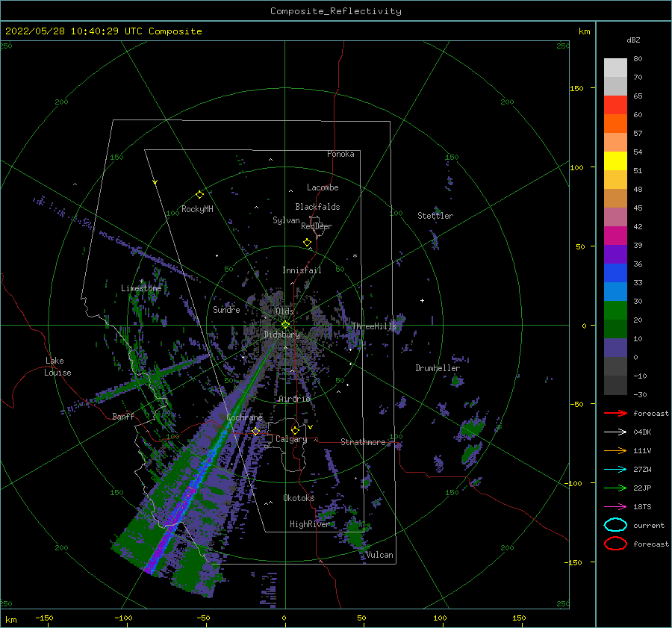Click the cyan 27ZW arrow icon
Image resolution: width=672 pixels, height=628 pixels.
615,470
